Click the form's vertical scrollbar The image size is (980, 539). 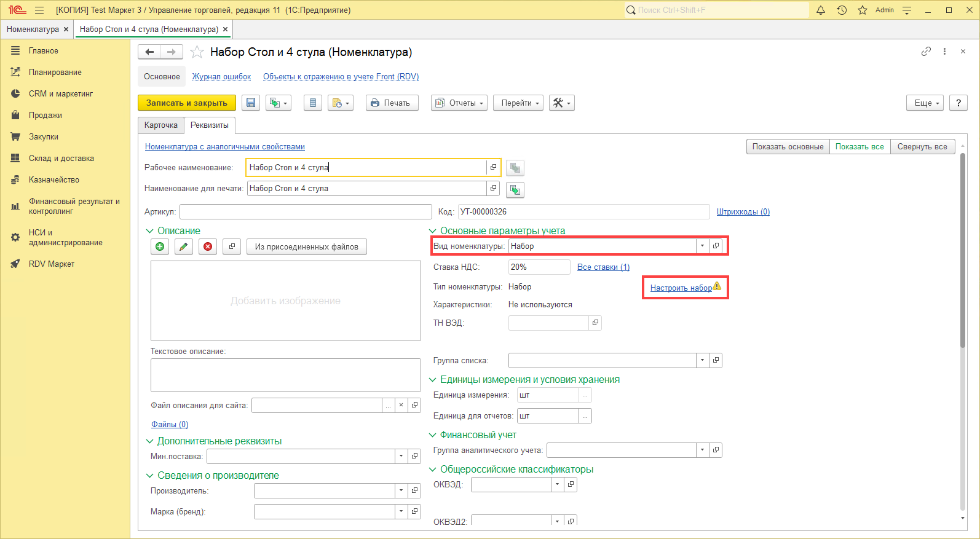(963, 246)
